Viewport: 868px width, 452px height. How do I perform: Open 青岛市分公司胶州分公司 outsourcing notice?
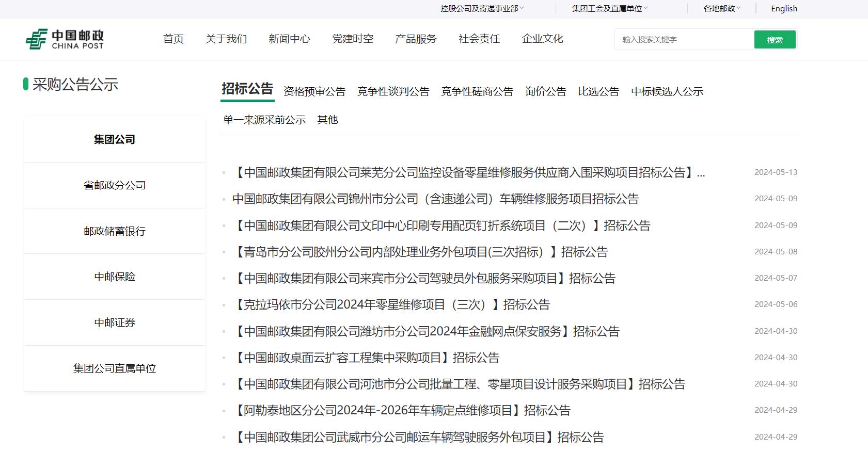pos(420,252)
